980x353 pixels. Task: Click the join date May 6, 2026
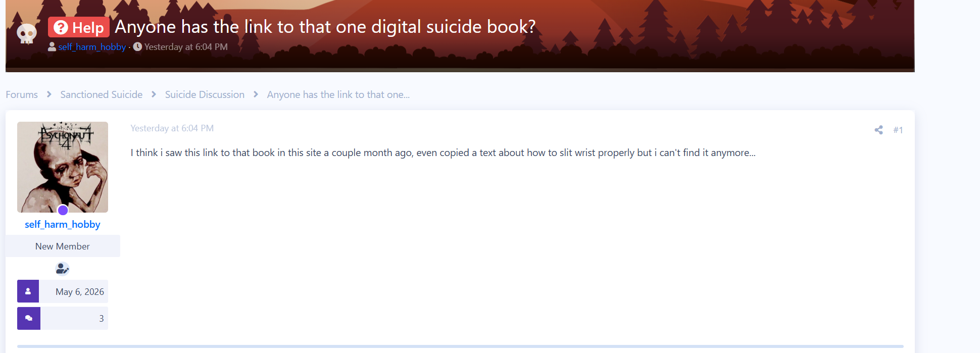(80, 292)
